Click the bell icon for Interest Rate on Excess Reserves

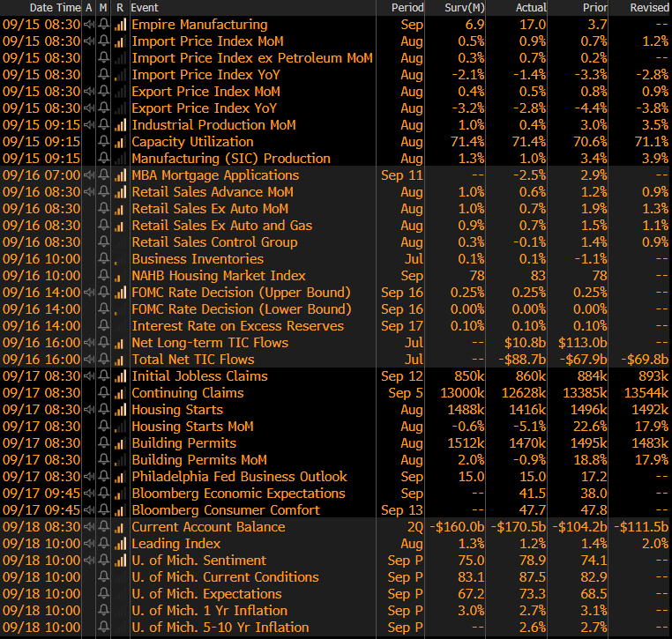point(103,326)
